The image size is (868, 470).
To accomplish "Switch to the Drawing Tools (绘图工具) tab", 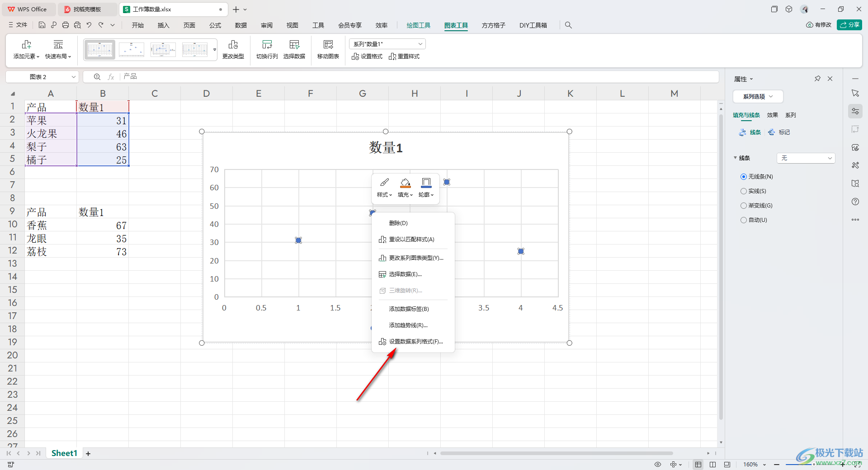I will click(419, 25).
